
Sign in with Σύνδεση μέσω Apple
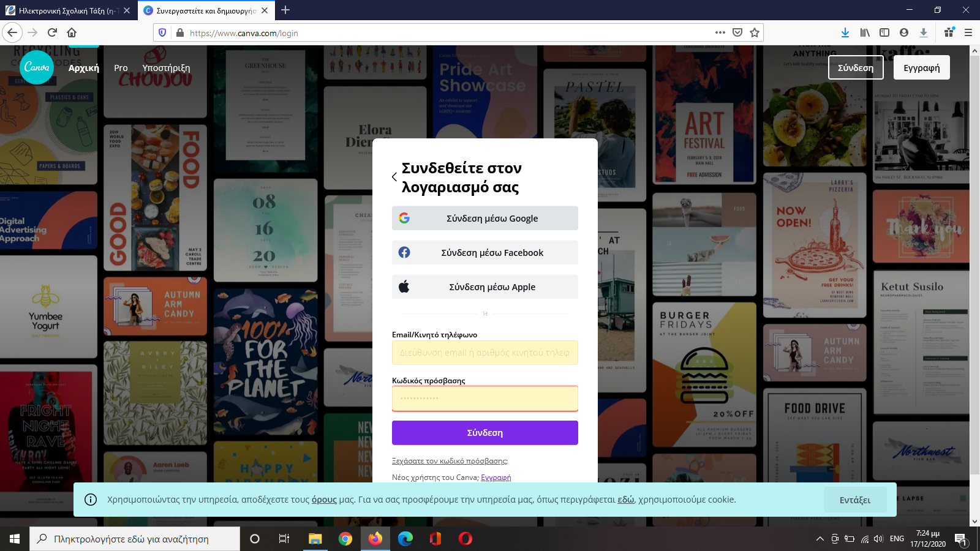coord(485,287)
